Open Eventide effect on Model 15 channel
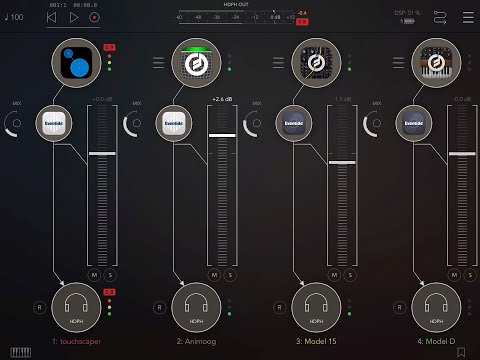Screen dimensions: 480x360 tap(294, 123)
